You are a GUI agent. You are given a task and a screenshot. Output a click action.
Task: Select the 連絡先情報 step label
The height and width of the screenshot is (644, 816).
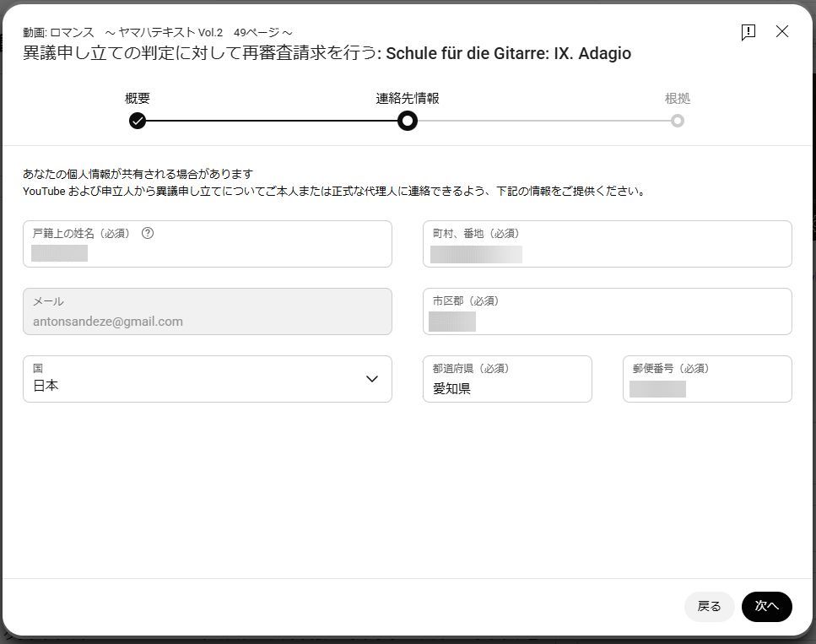pyautogui.click(x=408, y=99)
